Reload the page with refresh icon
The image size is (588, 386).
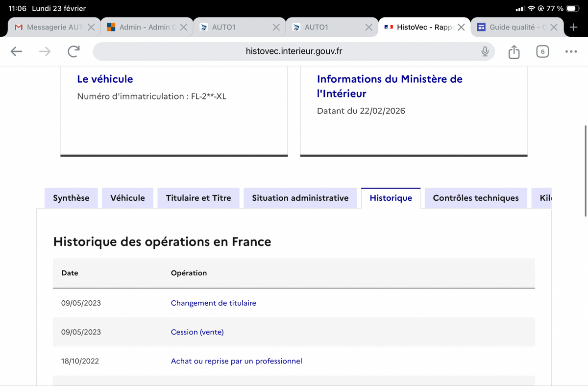[x=73, y=51]
